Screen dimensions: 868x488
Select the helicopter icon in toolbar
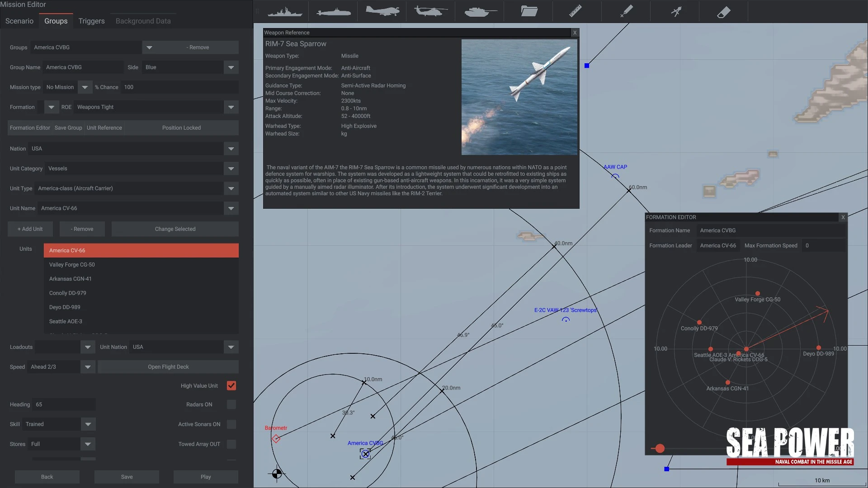[430, 11]
